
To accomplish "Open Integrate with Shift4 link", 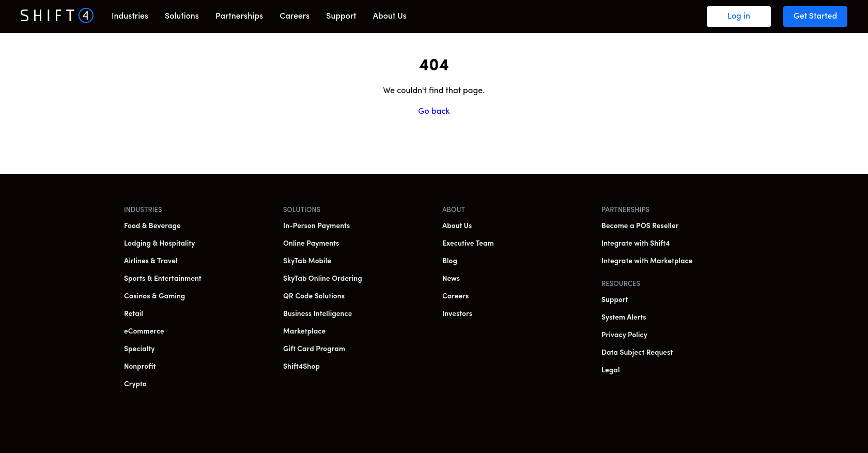I will [636, 244].
